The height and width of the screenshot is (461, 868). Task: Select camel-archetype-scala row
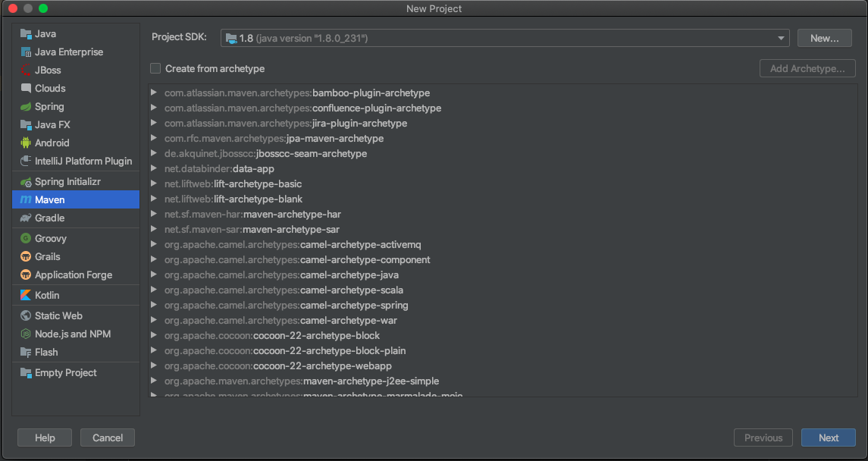pyautogui.click(x=503, y=290)
